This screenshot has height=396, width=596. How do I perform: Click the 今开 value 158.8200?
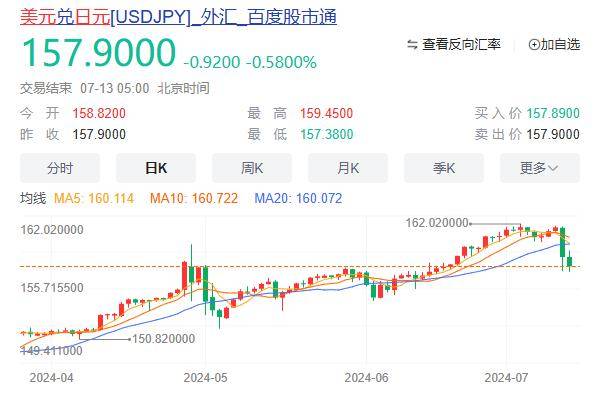click(x=99, y=113)
